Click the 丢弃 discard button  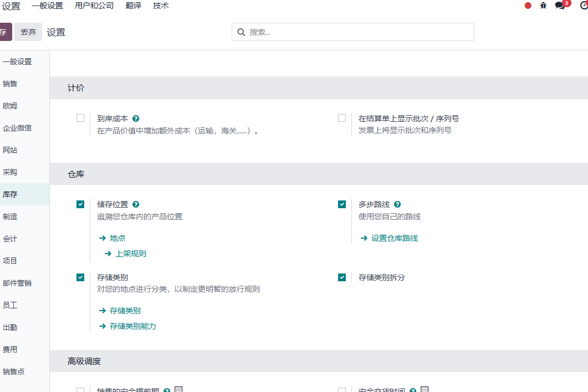pos(28,32)
